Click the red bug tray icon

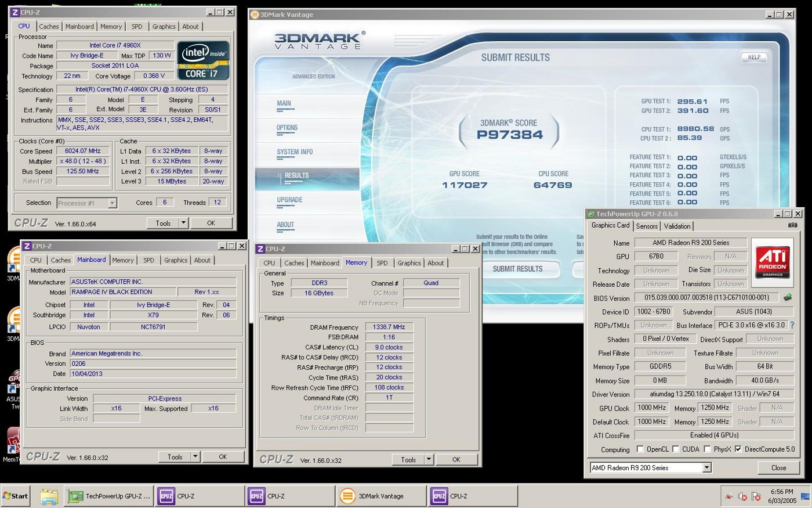[729, 496]
